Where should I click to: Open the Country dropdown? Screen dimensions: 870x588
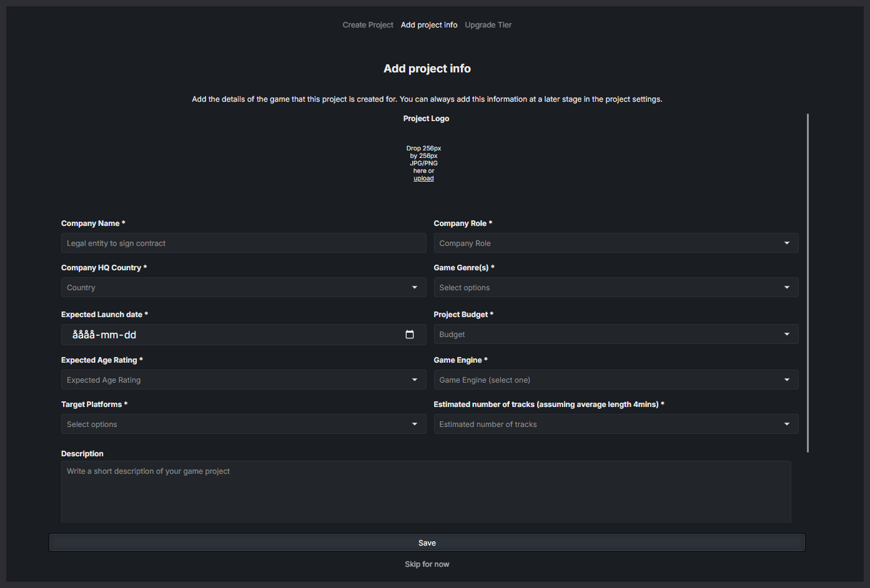click(244, 287)
